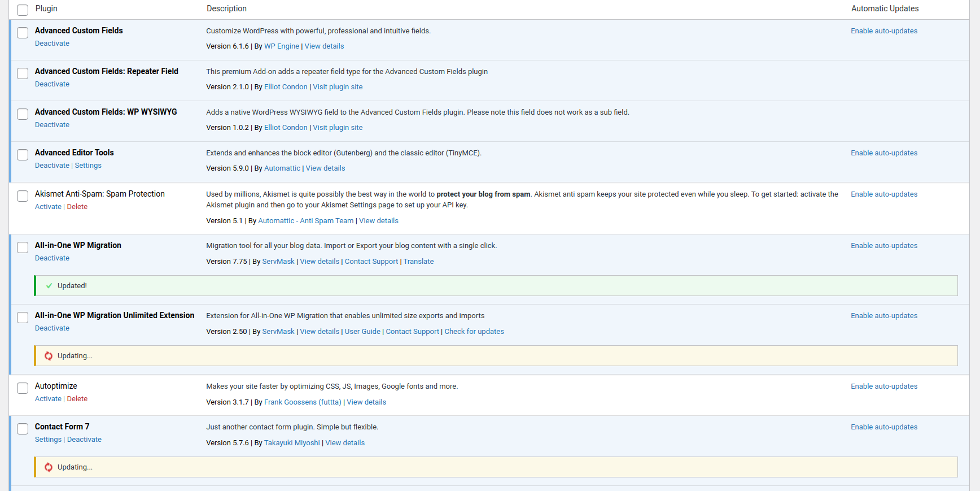
Task: View details of Autoptimize plugin
Action: (366, 402)
